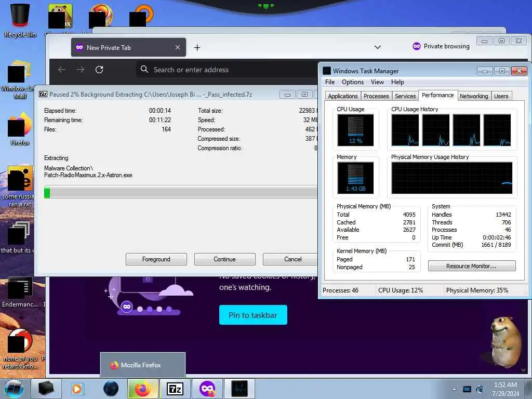Click the Mozilla Firefox taskbar preview thumbnail
The image size is (532, 399).
click(x=143, y=365)
